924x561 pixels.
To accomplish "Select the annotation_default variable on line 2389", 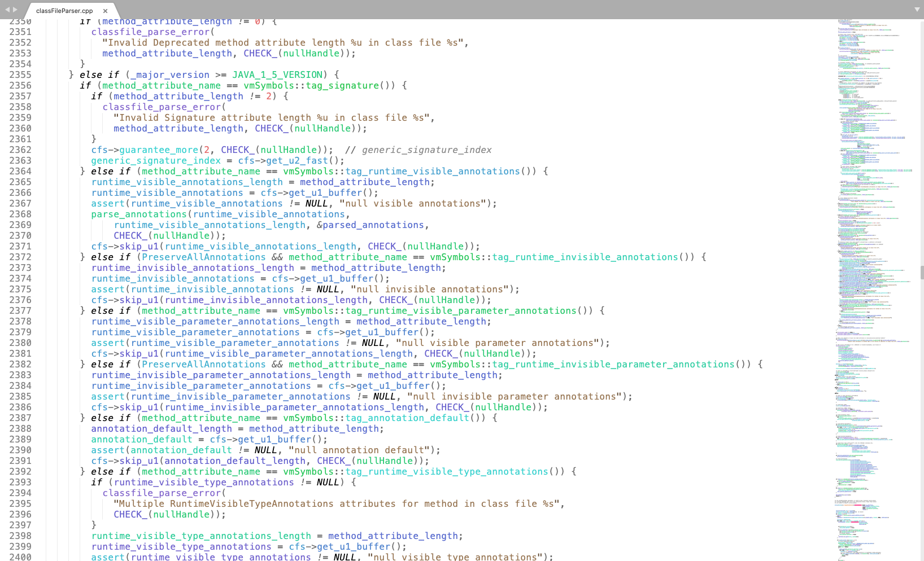I will (x=142, y=439).
